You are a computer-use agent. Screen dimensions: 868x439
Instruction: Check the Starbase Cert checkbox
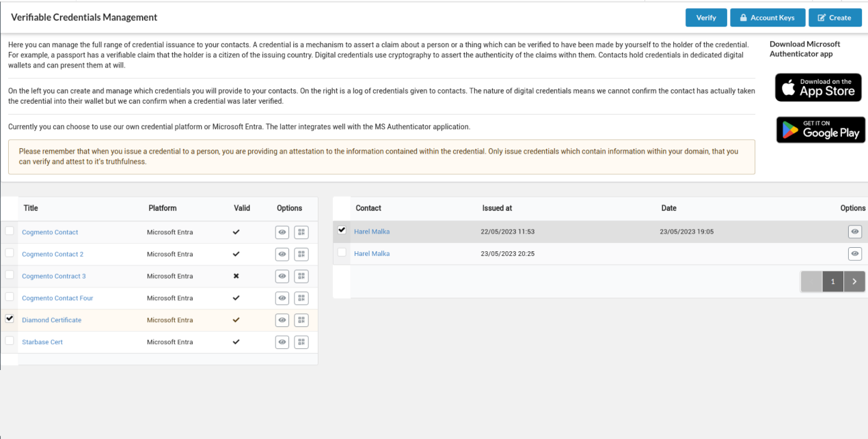[x=10, y=341]
